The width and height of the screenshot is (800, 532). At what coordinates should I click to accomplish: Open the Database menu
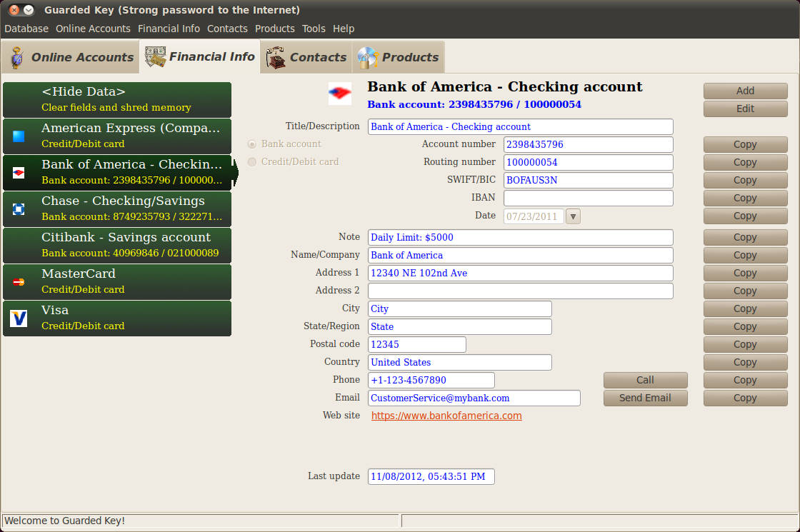pyautogui.click(x=26, y=29)
